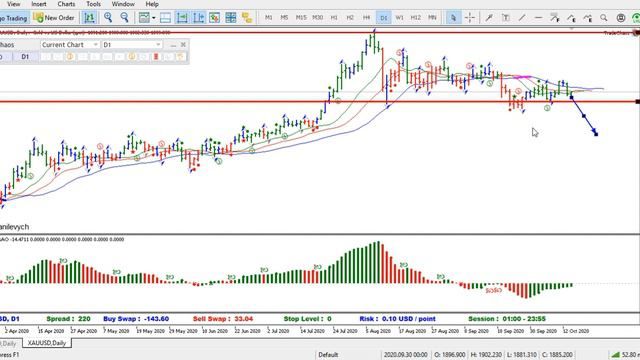
Task: Click the Spread: 220 value
Action: point(68,319)
